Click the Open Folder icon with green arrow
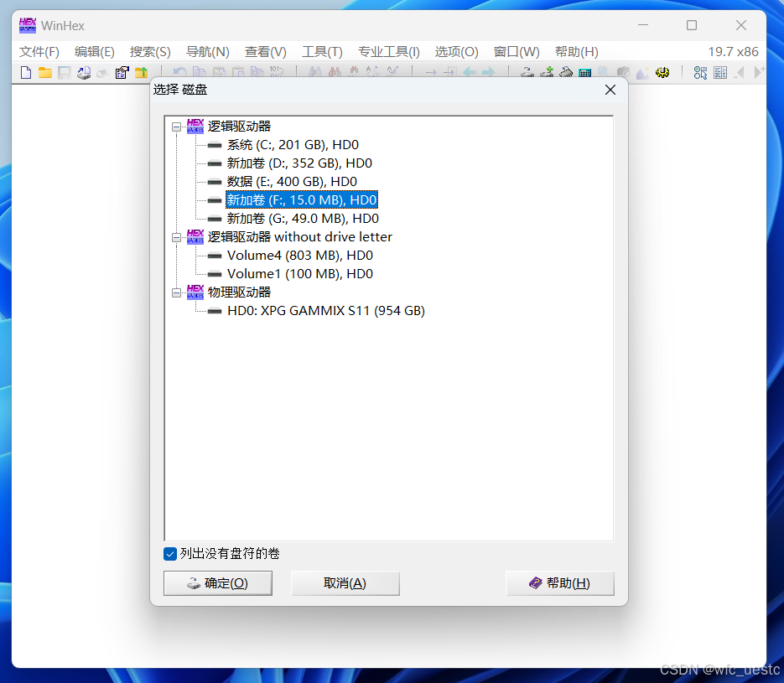The height and width of the screenshot is (683, 784). click(x=141, y=72)
